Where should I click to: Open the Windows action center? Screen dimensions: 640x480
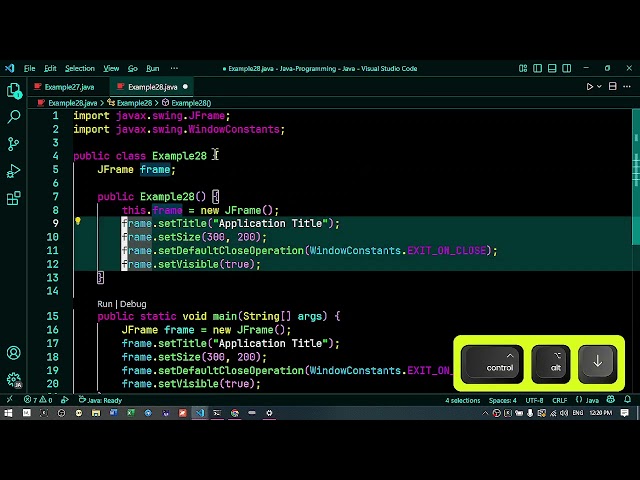(x=624, y=413)
